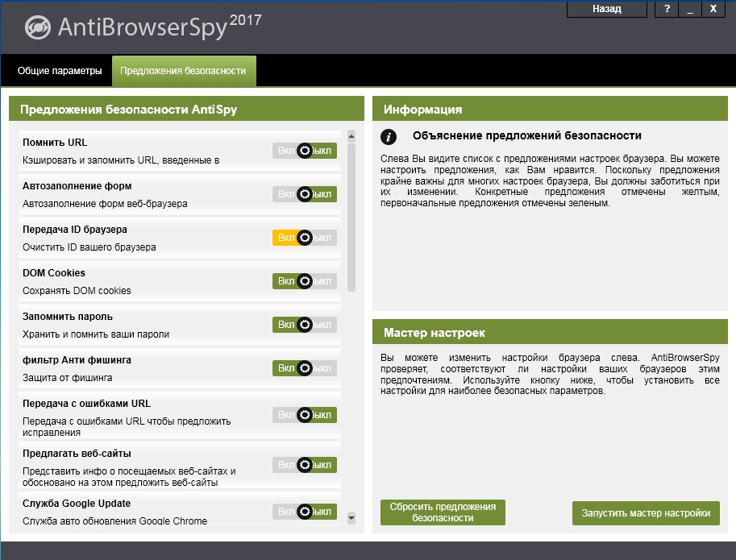The image size is (736, 560).
Task: Click the info icon beside Объяснение предложений безопасности
Action: tap(389, 136)
